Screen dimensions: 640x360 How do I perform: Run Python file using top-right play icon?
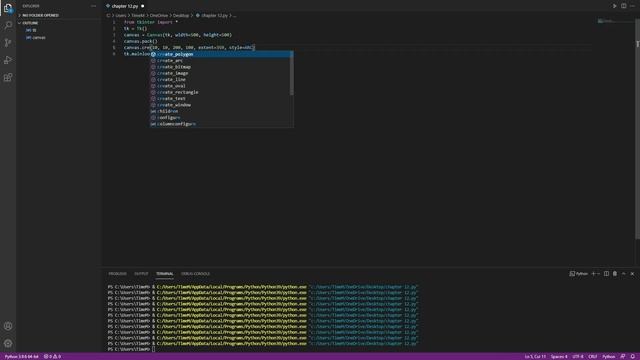coord(614,6)
